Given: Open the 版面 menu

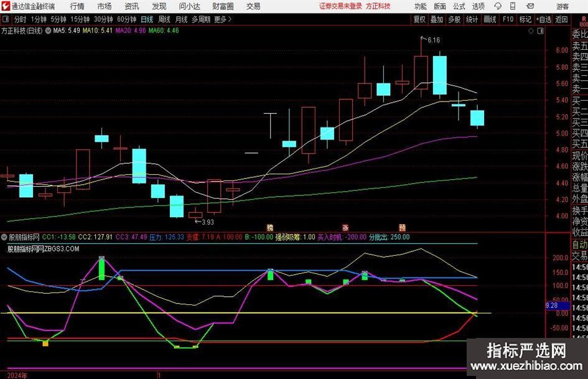Looking at the screenshot, I should click(x=439, y=6).
